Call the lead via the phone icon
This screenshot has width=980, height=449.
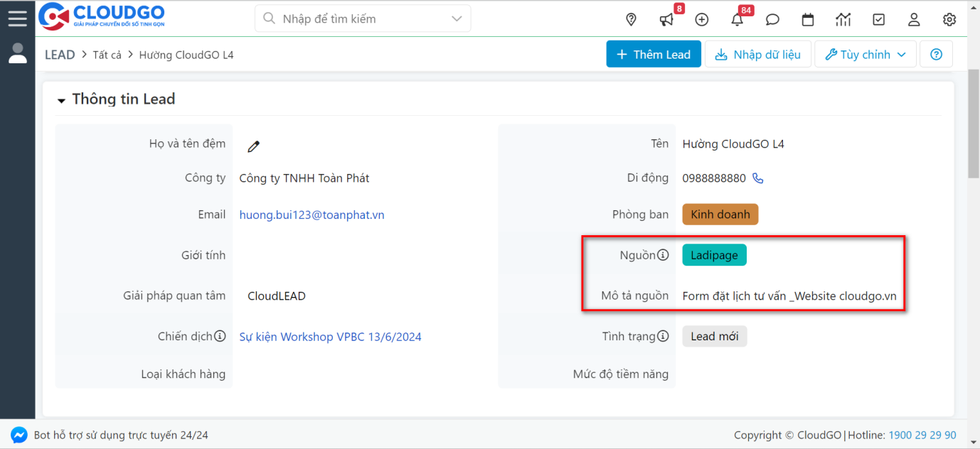pos(757,178)
